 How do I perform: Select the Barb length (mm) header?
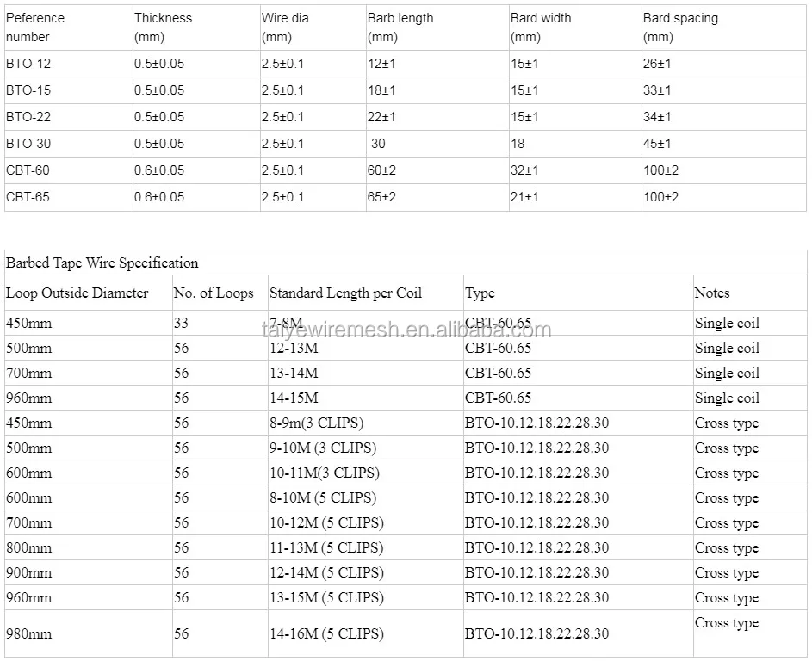coord(400,27)
